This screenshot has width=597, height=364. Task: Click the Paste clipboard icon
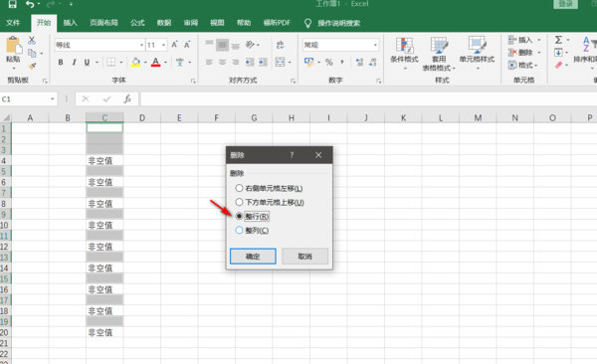coord(13,46)
